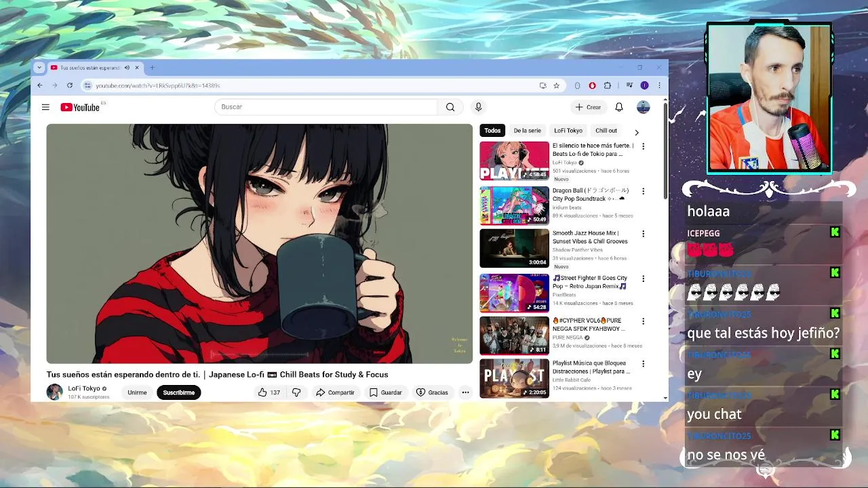
Task: Open the Dragon Ball City Pop thumbnail
Action: tap(514, 205)
